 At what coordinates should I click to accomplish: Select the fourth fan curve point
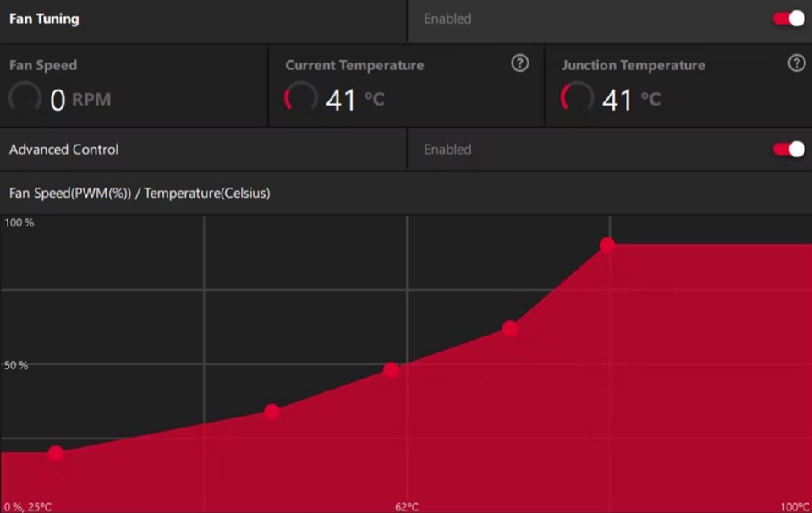pyautogui.click(x=510, y=329)
